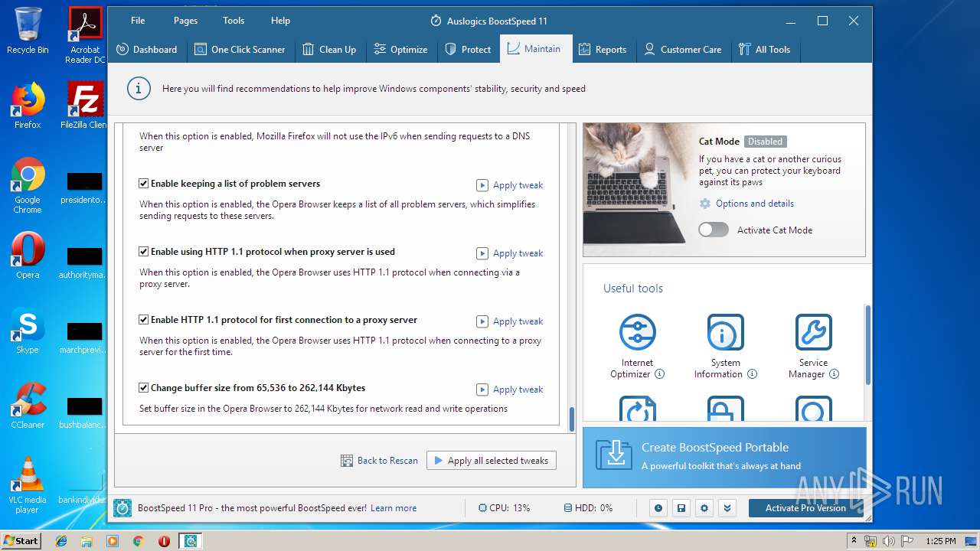
Task: Open settings via status bar gear icon
Action: pyautogui.click(x=704, y=508)
